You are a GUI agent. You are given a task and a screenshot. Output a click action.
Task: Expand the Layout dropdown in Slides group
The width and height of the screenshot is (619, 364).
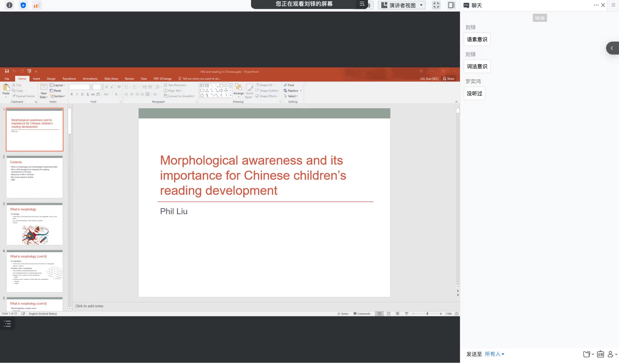click(x=57, y=85)
